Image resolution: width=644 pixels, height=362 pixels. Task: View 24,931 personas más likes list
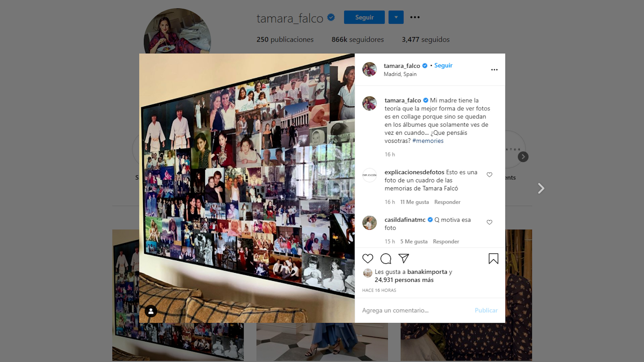point(404,280)
